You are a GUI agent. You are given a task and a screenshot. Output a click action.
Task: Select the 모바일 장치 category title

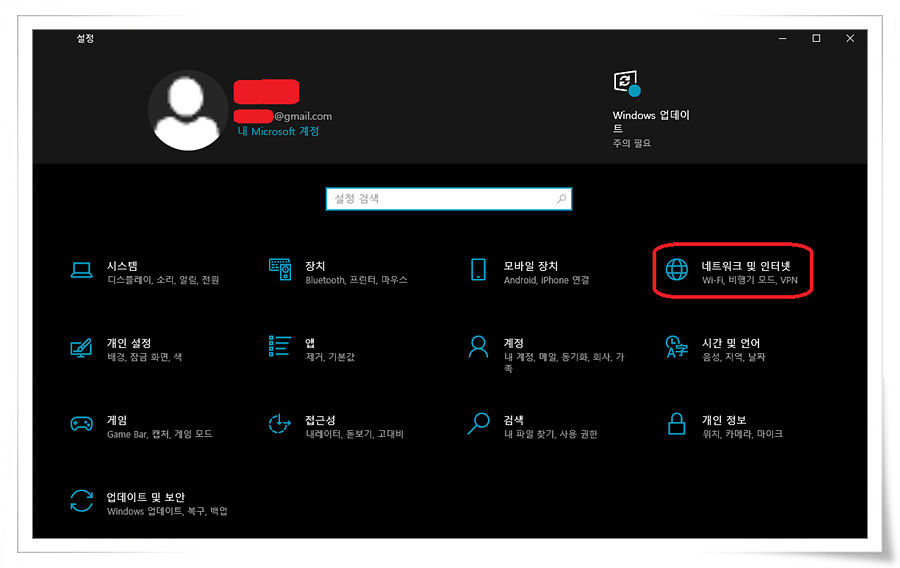(530, 266)
